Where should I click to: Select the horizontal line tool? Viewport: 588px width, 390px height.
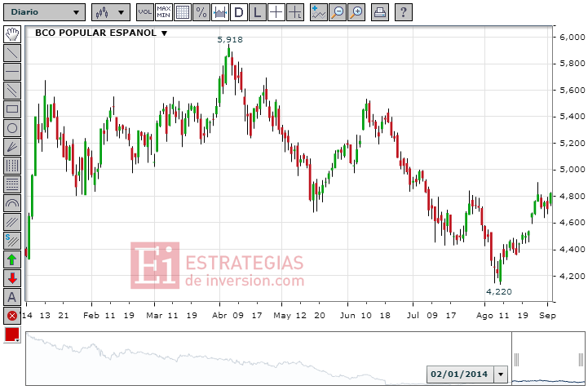pyautogui.click(x=12, y=72)
